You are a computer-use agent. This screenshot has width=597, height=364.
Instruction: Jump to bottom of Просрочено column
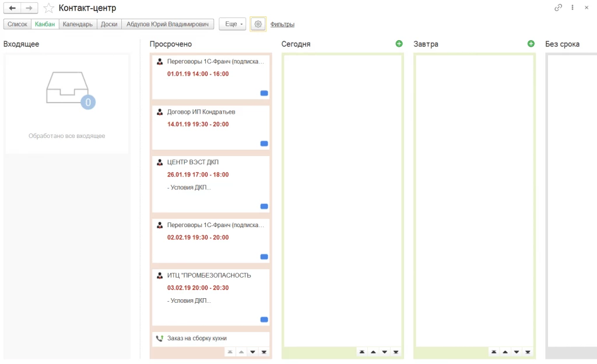264,352
